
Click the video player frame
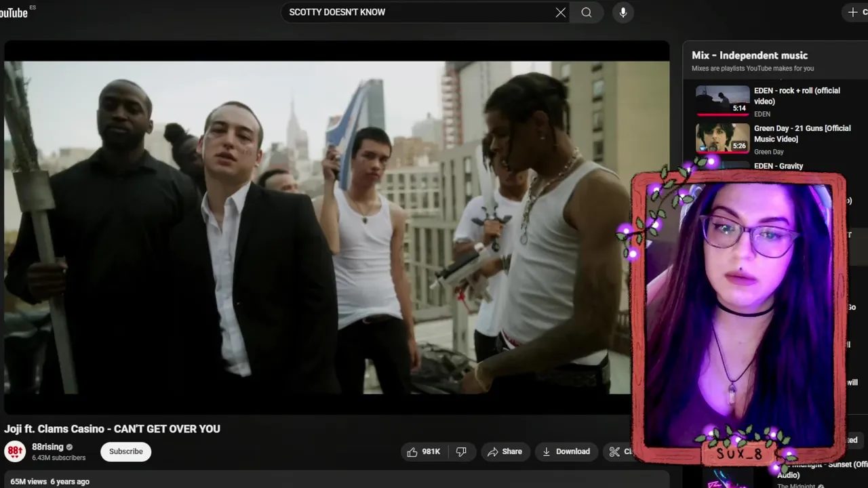tap(337, 227)
